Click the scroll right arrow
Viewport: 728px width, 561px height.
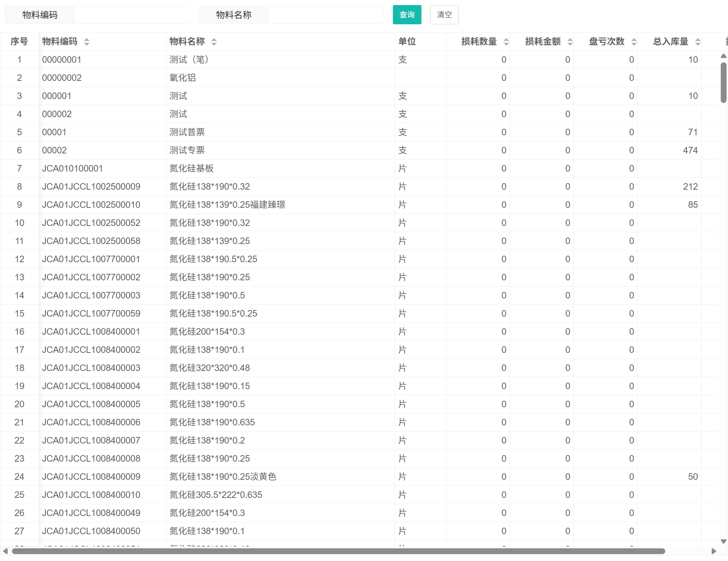point(714,551)
